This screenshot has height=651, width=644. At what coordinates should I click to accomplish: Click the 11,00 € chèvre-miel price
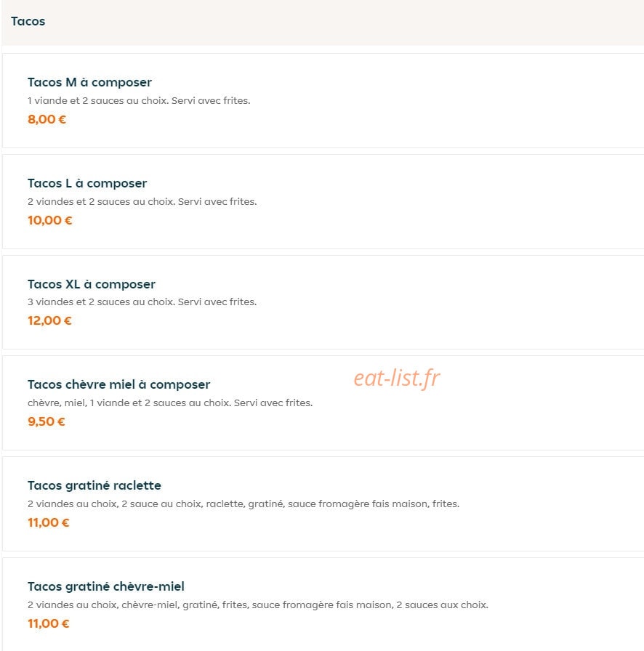48,623
